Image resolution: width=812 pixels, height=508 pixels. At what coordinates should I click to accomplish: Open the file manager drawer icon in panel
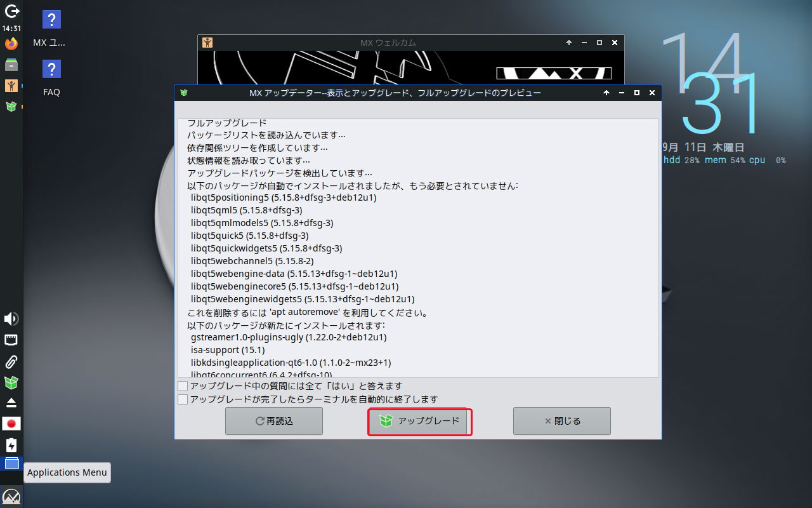[x=11, y=65]
